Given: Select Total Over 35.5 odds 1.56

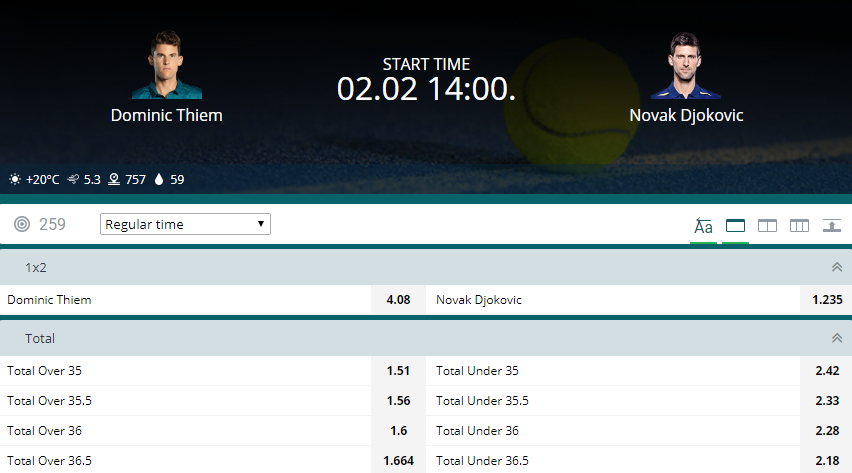Looking at the screenshot, I should 398,401.
